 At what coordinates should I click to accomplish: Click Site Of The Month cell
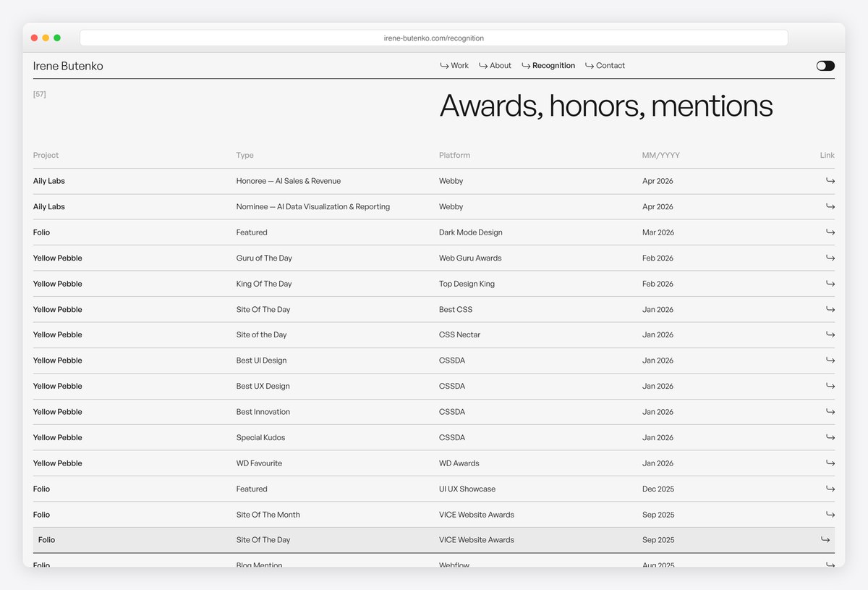pyautogui.click(x=268, y=515)
